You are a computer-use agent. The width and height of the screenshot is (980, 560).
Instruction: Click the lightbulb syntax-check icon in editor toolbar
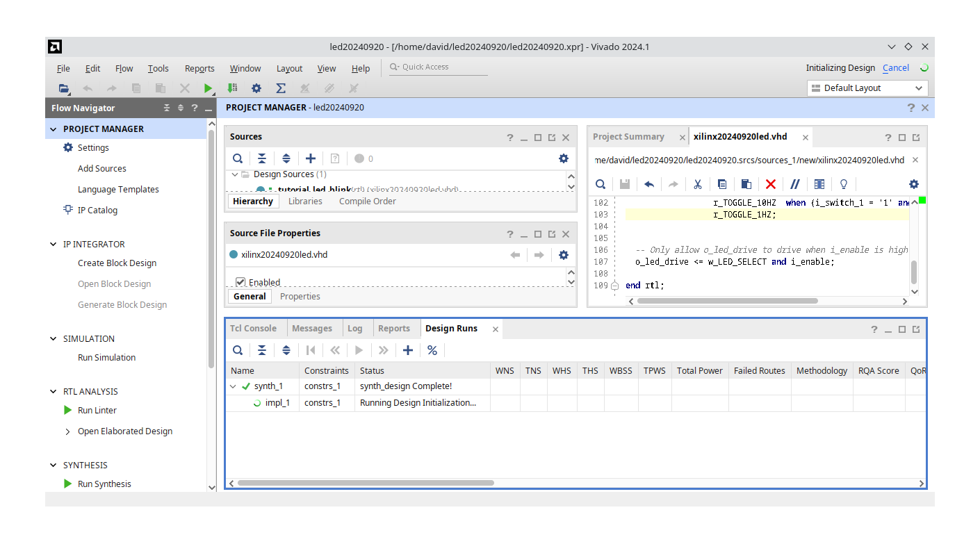click(x=843, y=184)
